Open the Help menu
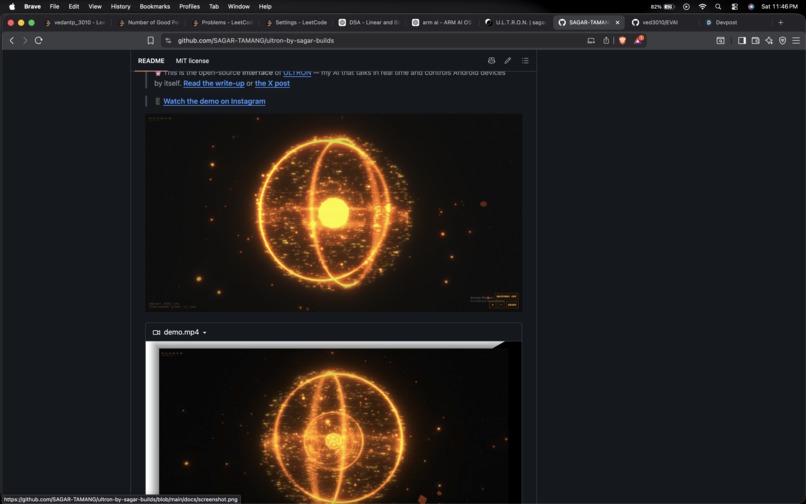 [x=265, y=7]
